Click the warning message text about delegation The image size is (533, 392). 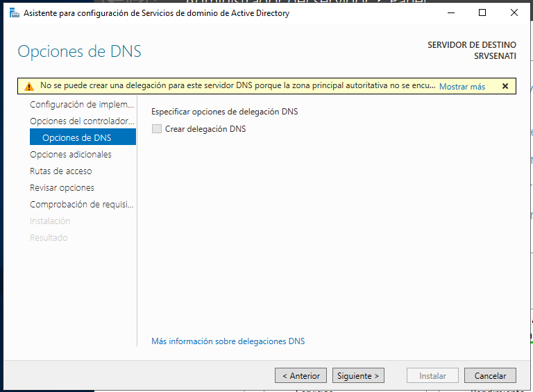coord(237,85)
